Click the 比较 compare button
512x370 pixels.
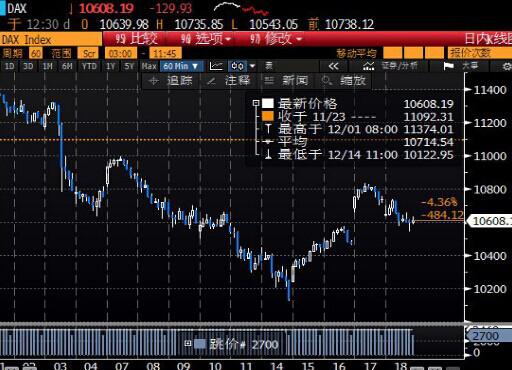[136, 39]
